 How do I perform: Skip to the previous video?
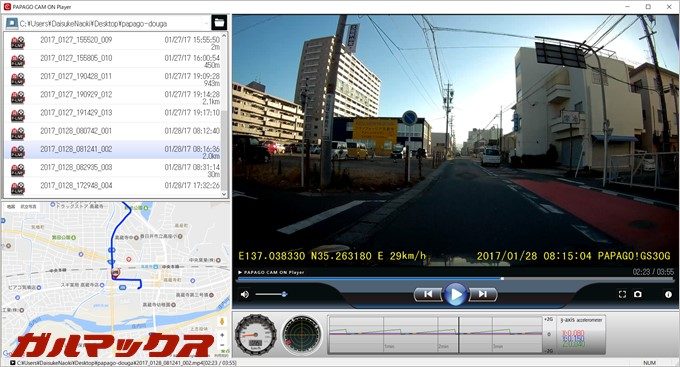pos(428,294)
